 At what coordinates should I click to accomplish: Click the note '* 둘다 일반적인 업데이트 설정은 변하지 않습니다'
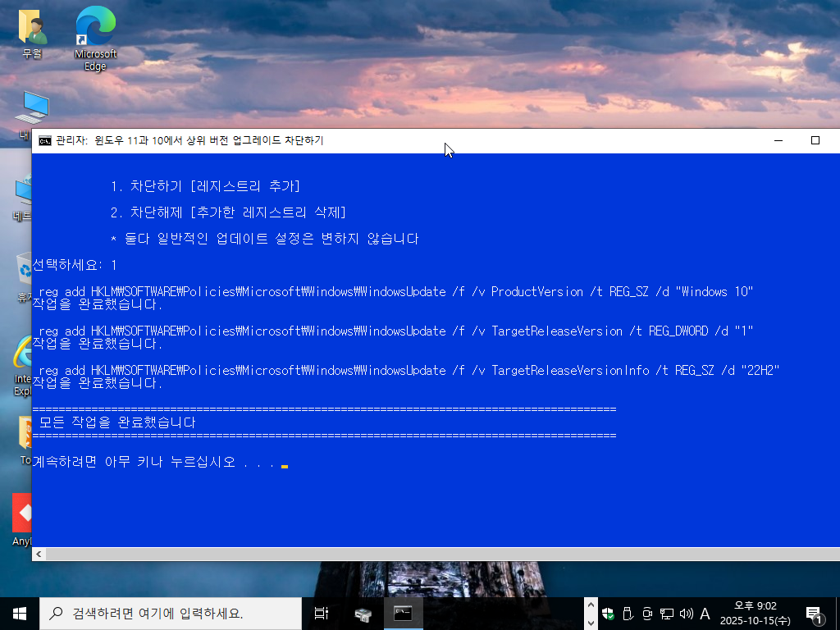pyautogui.click(x=264, y=239)
